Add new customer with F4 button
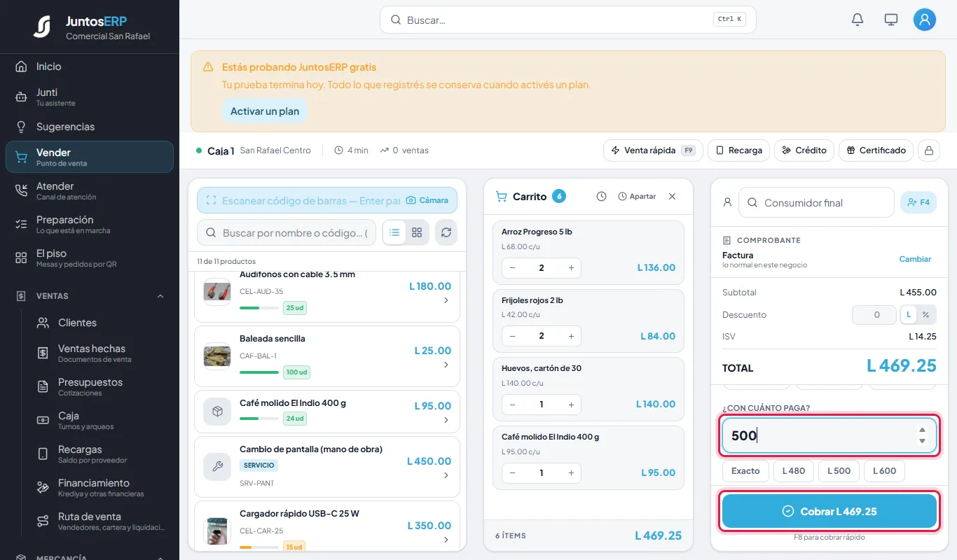The height and width of the screenshot is (560, 957). tap(918, 202)
